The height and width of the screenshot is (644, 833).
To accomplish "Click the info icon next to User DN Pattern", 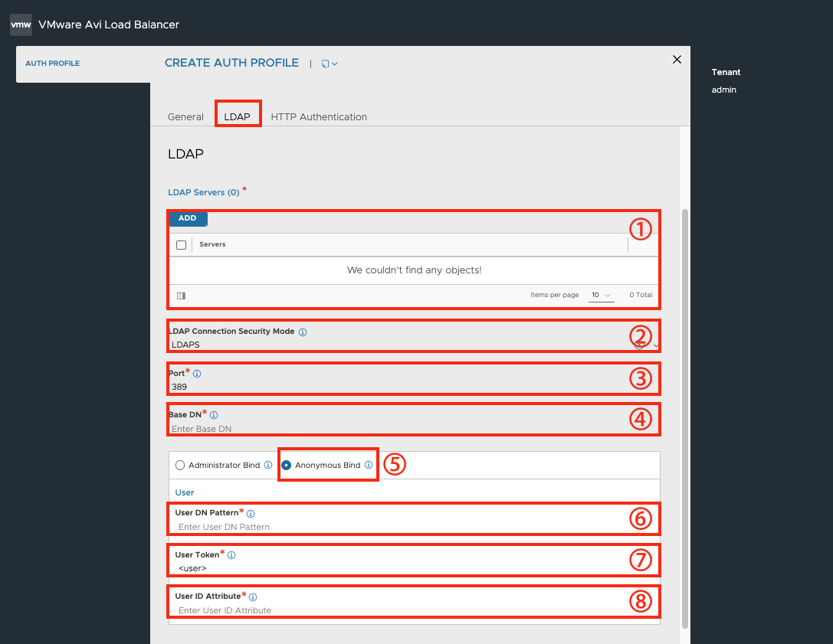I will (251, 514).
